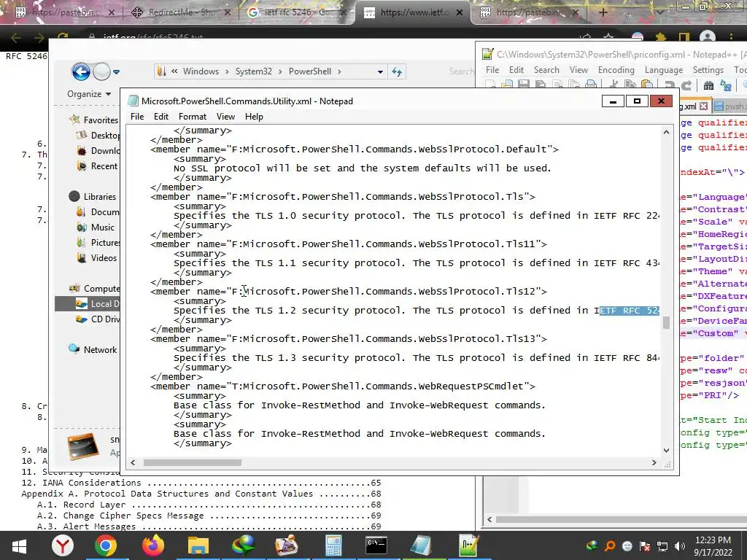Viewport: 747px width, 560px height.
Task: Click Save icon in Notepad++ toolbar
Action: pyautogui.click(x=524, y=85)
